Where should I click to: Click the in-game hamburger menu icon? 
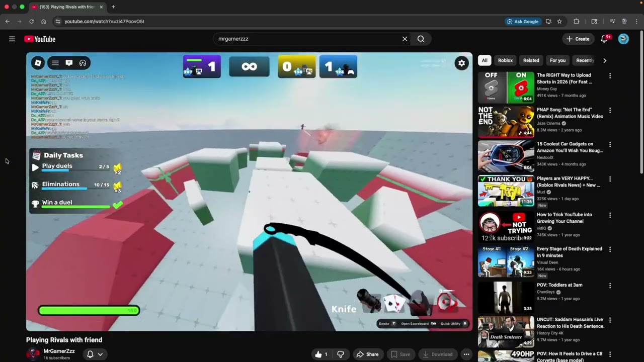click(55, 63)
